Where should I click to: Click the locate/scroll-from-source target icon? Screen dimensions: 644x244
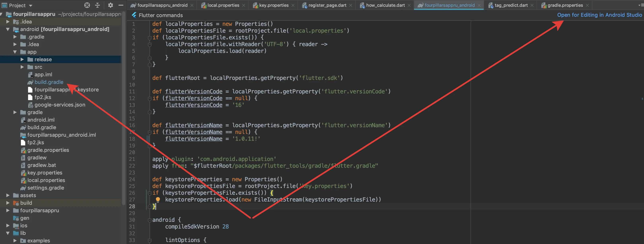click(x=87, y=5)
